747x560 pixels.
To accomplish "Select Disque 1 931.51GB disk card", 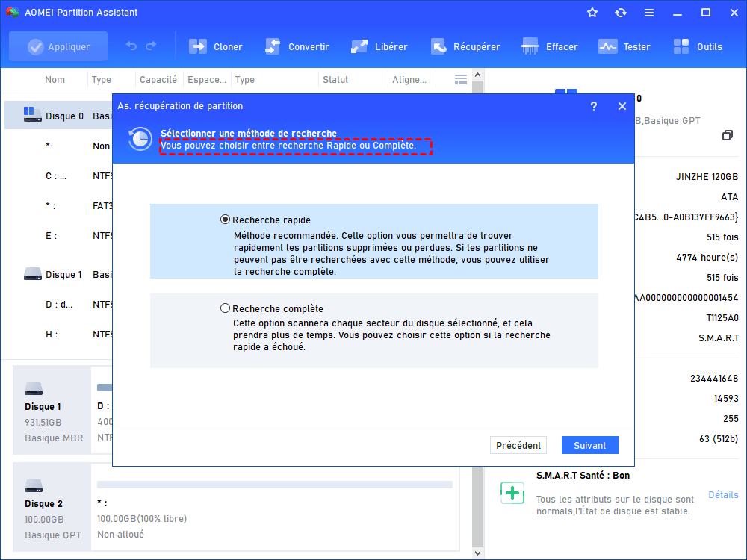I will point(52,410).
